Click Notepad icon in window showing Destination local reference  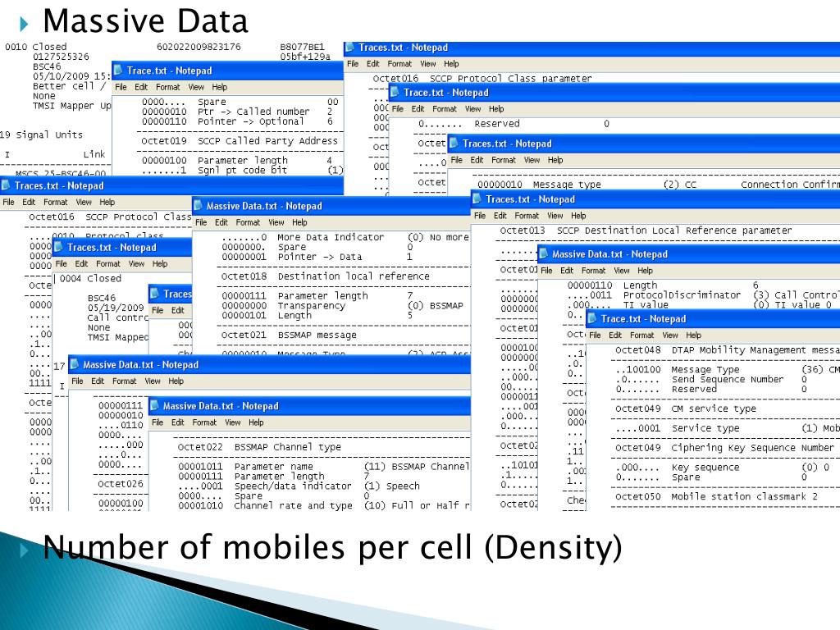[198, 206]
